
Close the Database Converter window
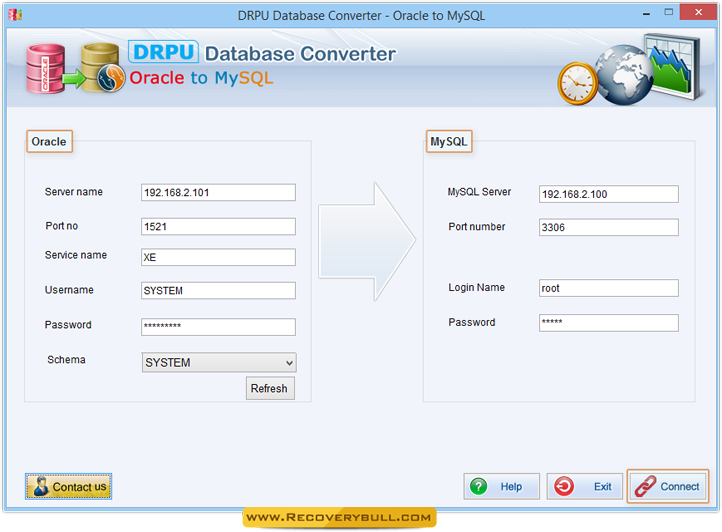(698, 12)
